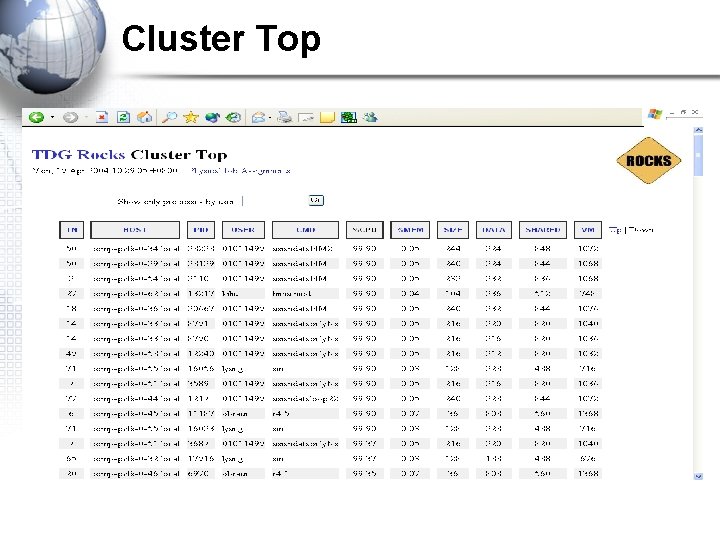The width and height of the screenshot is (720, 540).
Task: Click the Mail envelope icon
Action: [259, 118]
